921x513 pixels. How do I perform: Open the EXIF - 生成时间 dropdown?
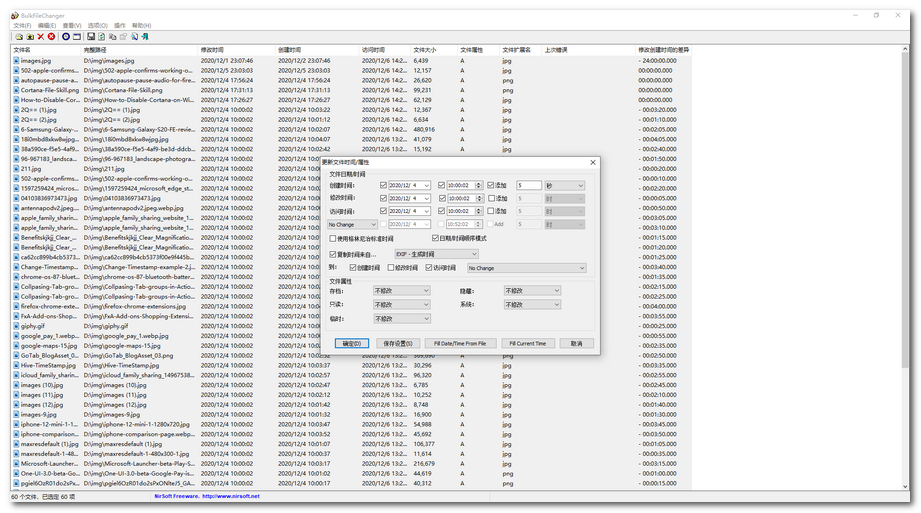[436, 255]
